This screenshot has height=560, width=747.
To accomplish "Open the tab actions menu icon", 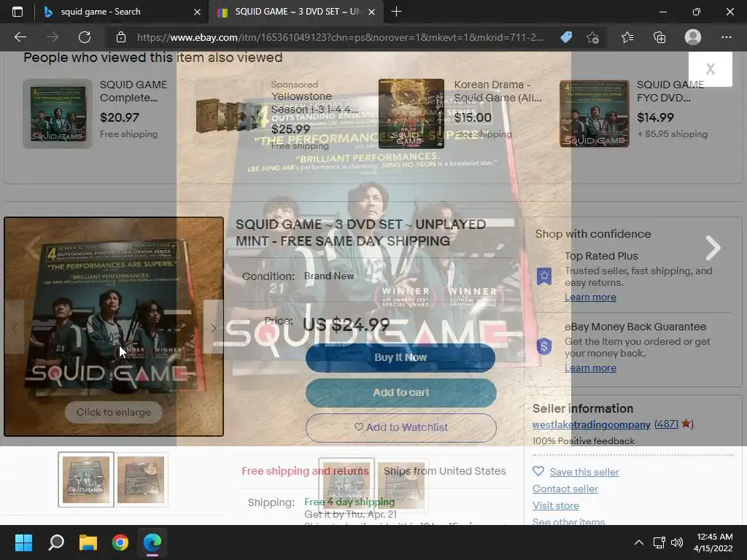I will click(x=18, y=12).
